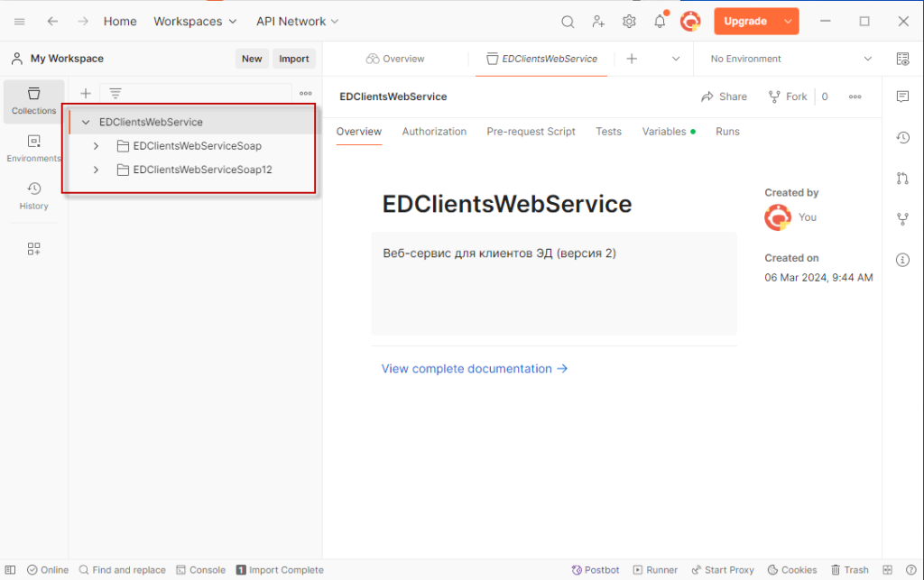
Task: Click the Online status indicator
Action: pos(48,569)
